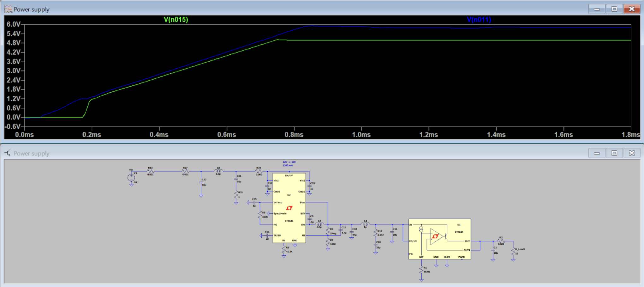Select the V1 voltage source symbol

pos(131,178)
